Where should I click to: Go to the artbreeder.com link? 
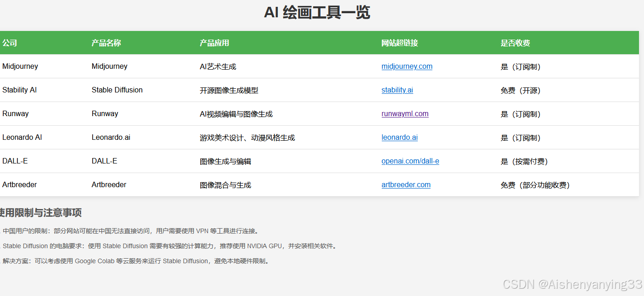point(406,185)
